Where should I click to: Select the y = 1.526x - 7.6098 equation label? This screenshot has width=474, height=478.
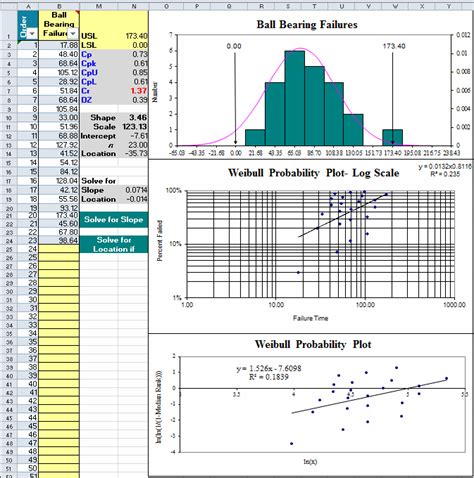[269, 368]
